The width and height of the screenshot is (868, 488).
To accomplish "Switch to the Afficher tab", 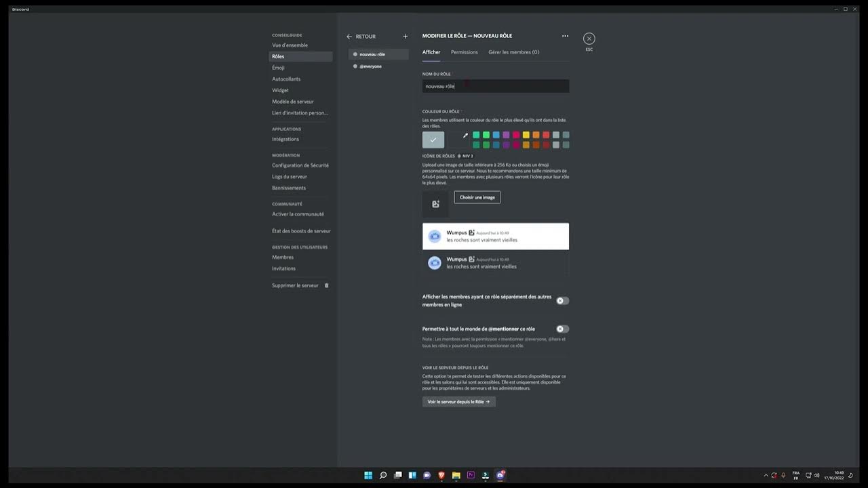I will pos(431,52).
